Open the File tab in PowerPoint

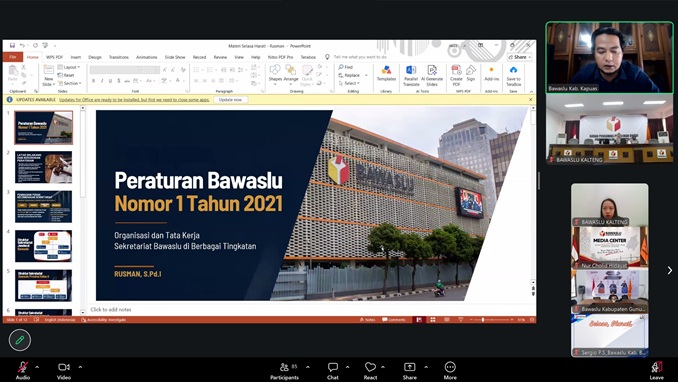(x=13, y=57)
